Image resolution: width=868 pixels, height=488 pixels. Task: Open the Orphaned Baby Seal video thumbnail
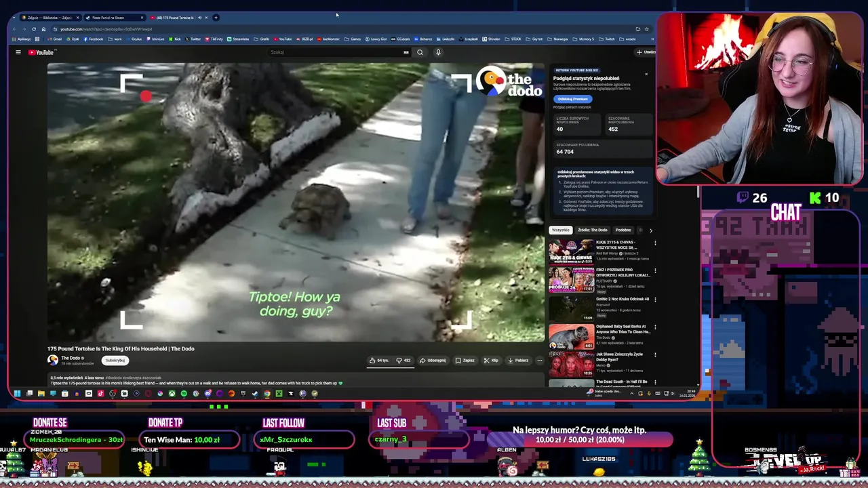point(572,335)
